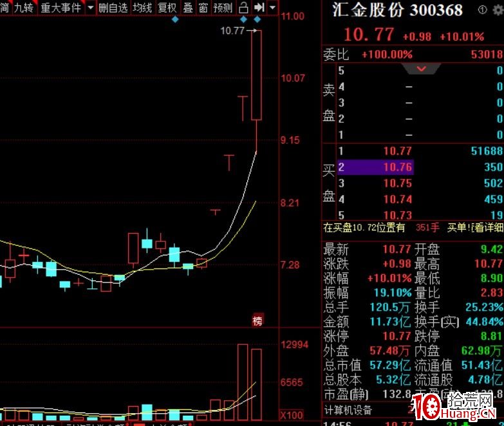The height and width of the screenshot is (426, 504).
Task: Click bid 3 price 10.75
Action: click(398, 183)
